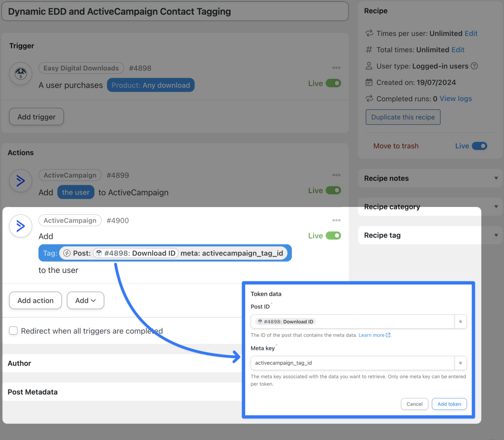
Task: Click Duplicate this recipe
Action: tap(403, 117)
